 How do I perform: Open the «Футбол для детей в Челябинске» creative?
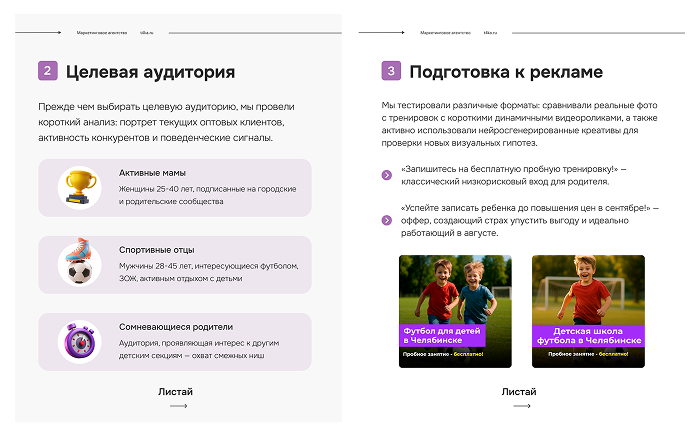pos(455,311)
